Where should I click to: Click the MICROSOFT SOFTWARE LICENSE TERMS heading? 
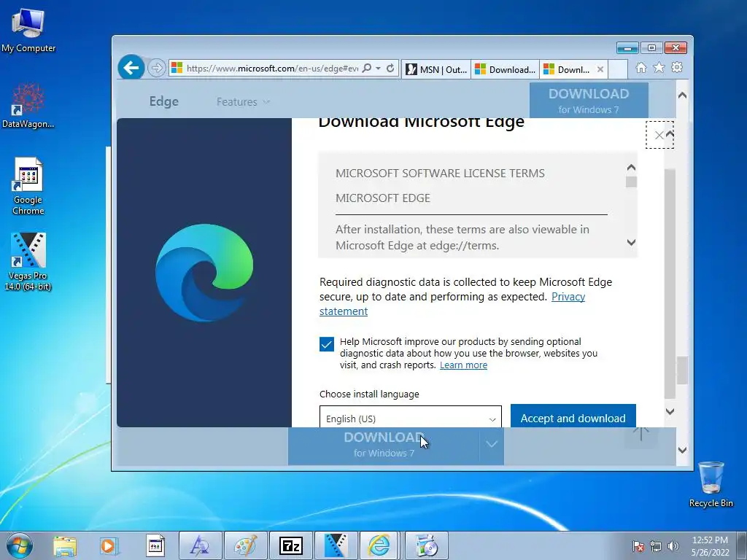(x=440, y=174)
